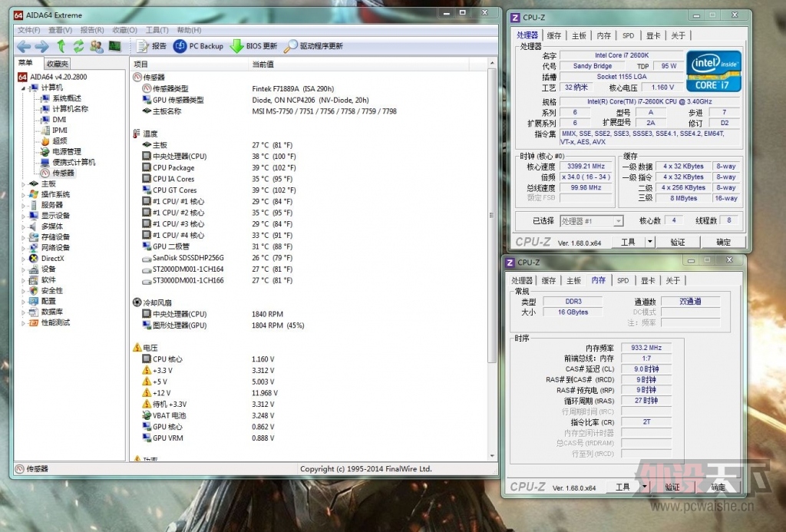Open the 帮助(H) menu

pyautogui.click(x=189, y=30)
